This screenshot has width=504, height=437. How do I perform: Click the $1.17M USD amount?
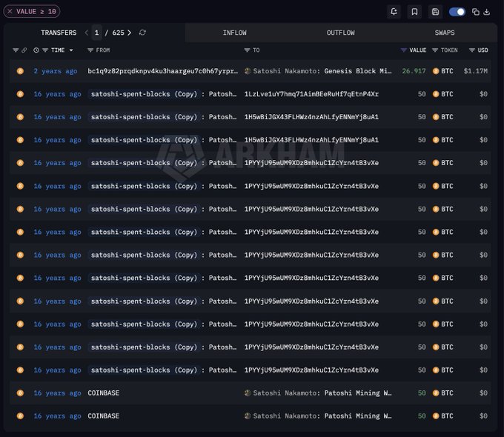pyautogui.click(x=475, y=71)
